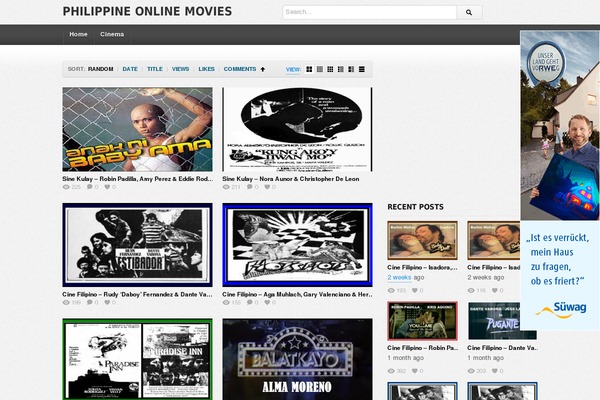600x400 pixels.
Task: Like the Rudy 'Daboy' Fernandez post
Action: [108, 302]
